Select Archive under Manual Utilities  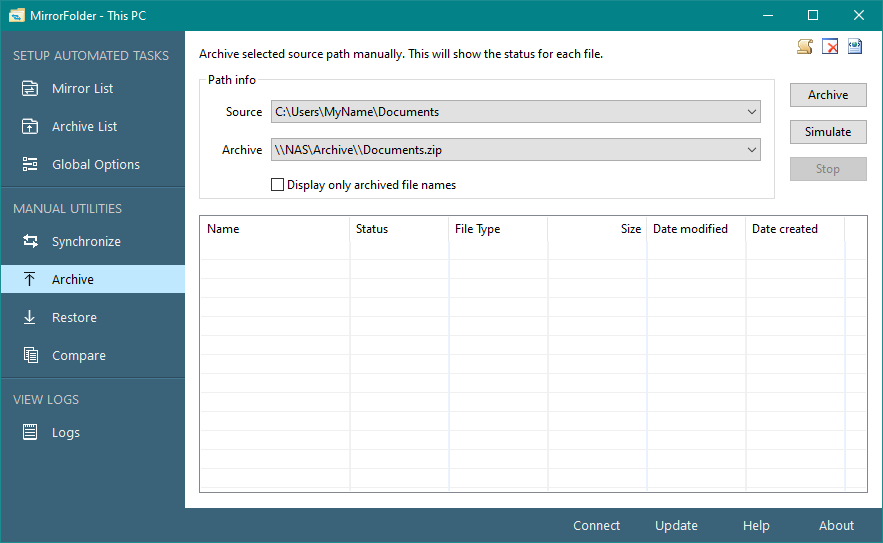coord(93,279)
